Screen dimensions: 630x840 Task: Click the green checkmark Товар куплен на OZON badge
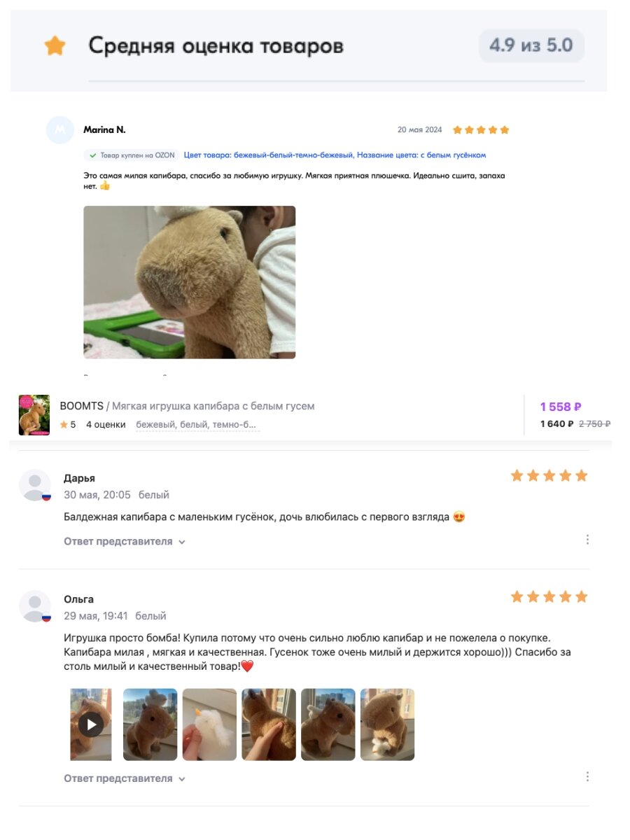131,155
